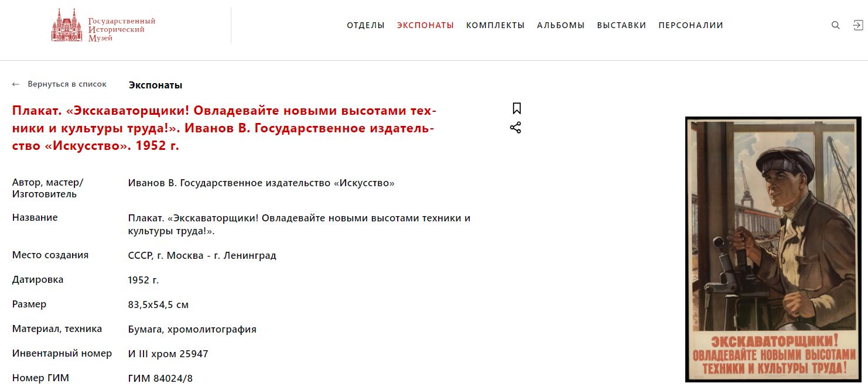Click the sign-in icon in the header
The height and width of the screenshot is (390, 868).
pyautogui.click(x=858, y=25)
